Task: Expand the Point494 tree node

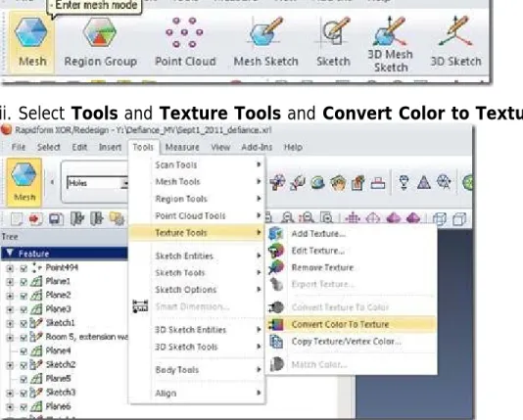Action: [x=10, y=268]
